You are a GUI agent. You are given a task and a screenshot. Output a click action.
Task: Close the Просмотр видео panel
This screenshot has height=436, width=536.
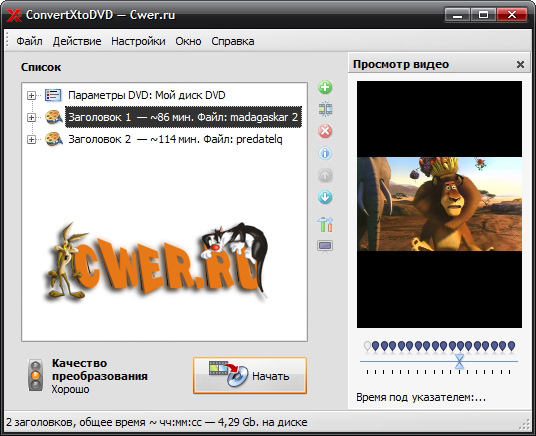(520, 64)
